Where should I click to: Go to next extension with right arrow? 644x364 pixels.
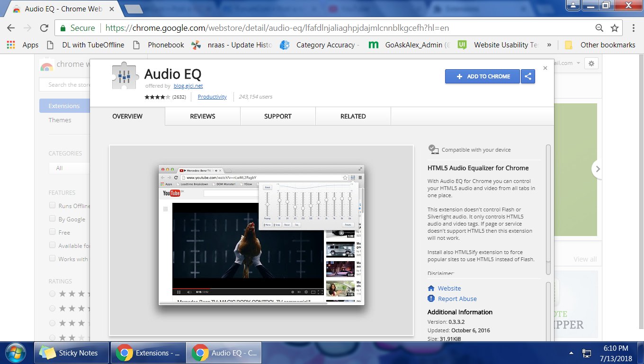tap(598, 169)
